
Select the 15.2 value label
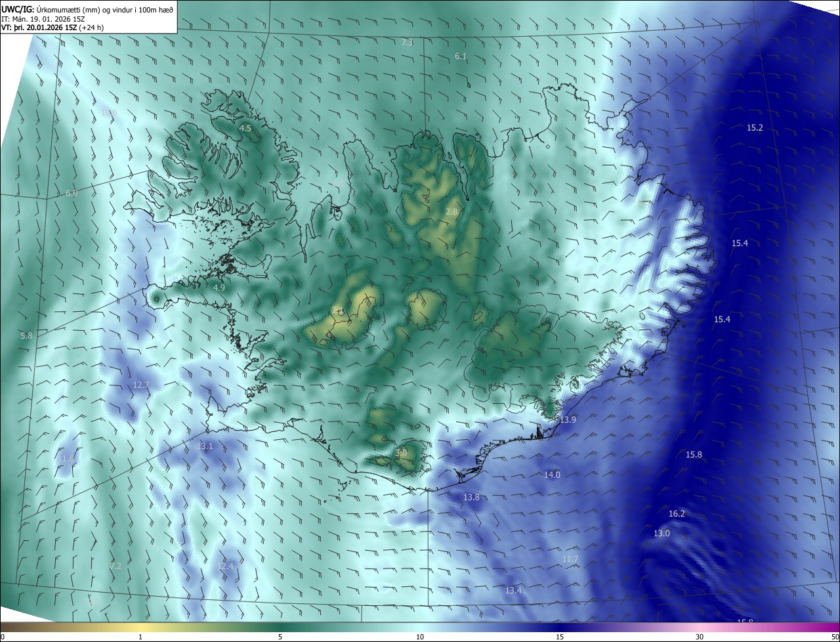pos(755,128)
